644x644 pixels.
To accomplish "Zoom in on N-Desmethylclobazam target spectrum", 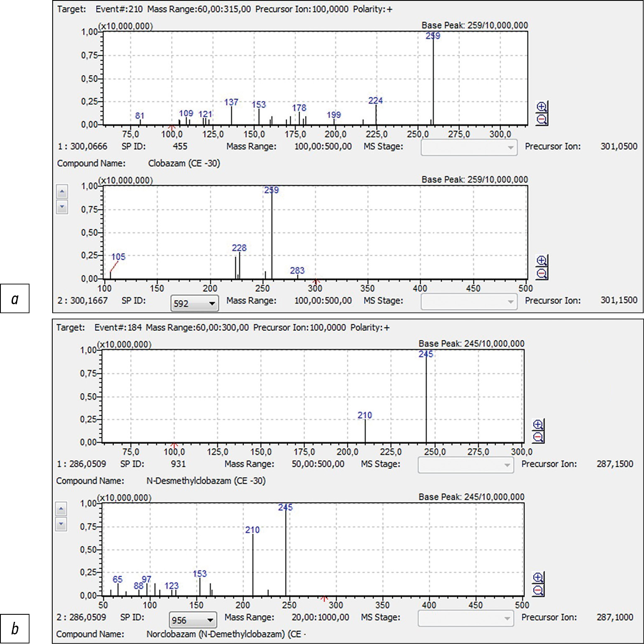I will pos(538,425).
